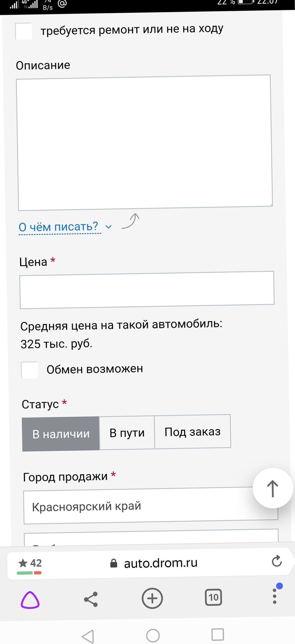The height and width of the screenshot is (644, 295).
Task: Open the 'Красноярский край' region selector
Action: 151,506
